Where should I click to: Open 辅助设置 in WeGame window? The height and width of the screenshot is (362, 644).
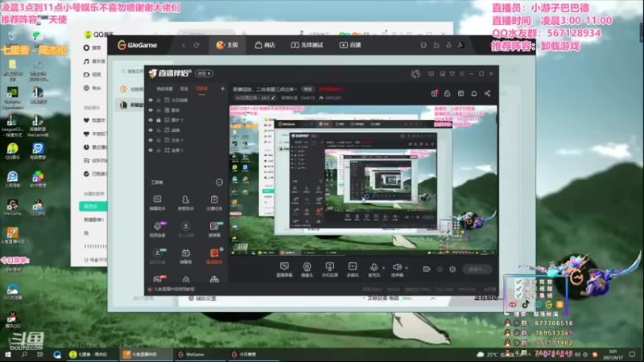(x=202, y=298)
